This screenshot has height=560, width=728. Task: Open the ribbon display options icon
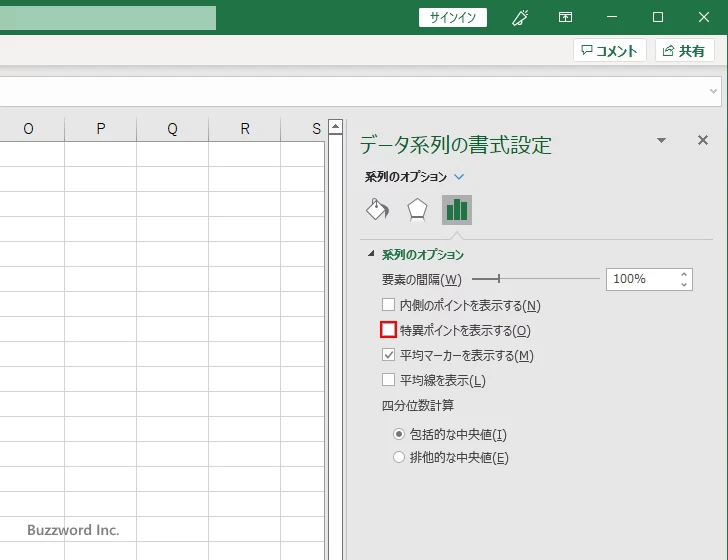point(565,18)
